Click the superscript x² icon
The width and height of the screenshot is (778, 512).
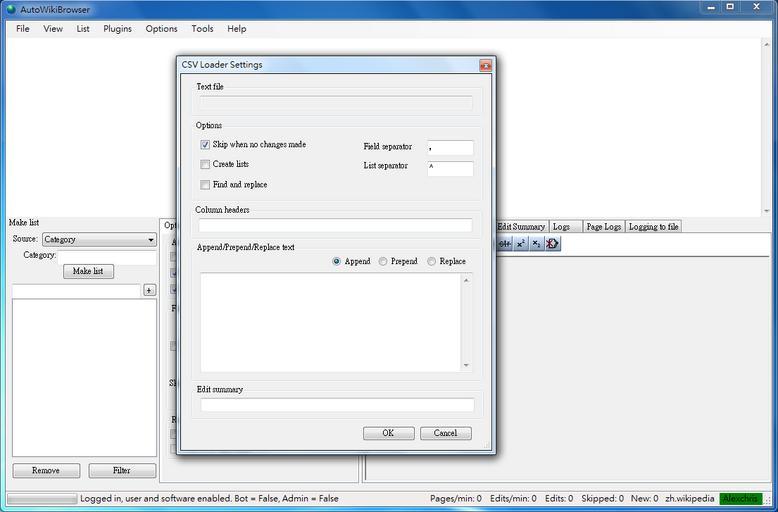point(521,244)
